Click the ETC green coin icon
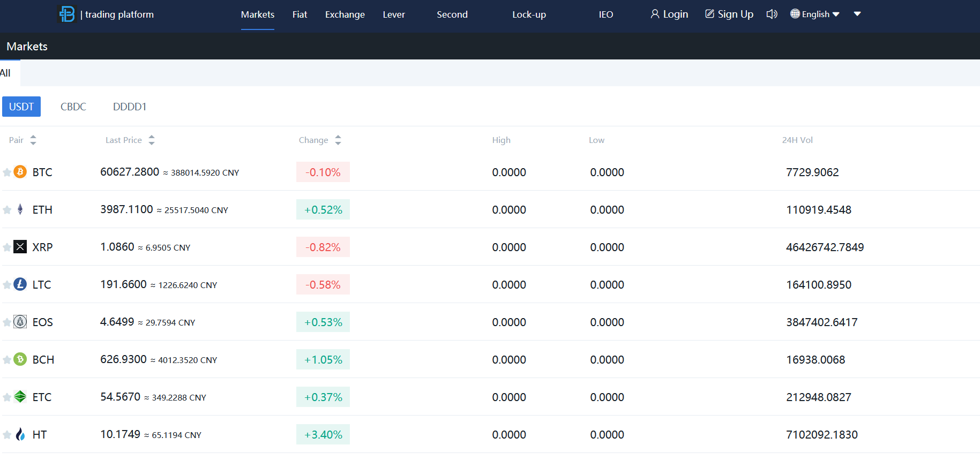This screenshot has height=460, width=980. pos(20,397)
